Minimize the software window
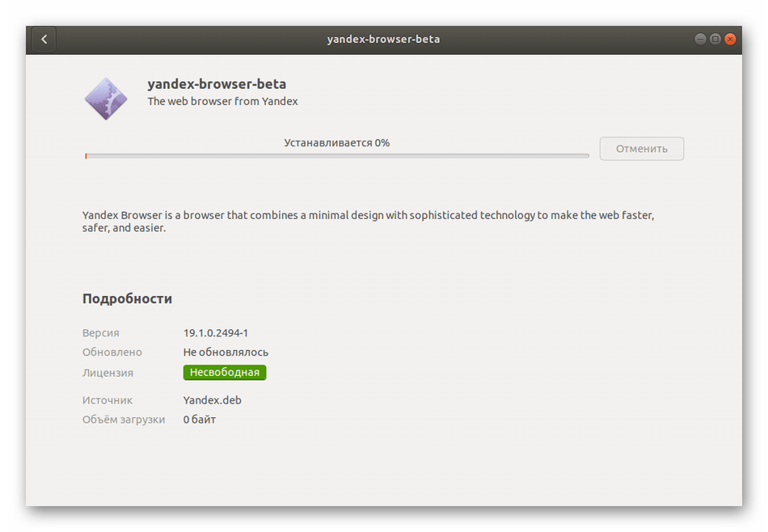 click(x=700, y=39)
